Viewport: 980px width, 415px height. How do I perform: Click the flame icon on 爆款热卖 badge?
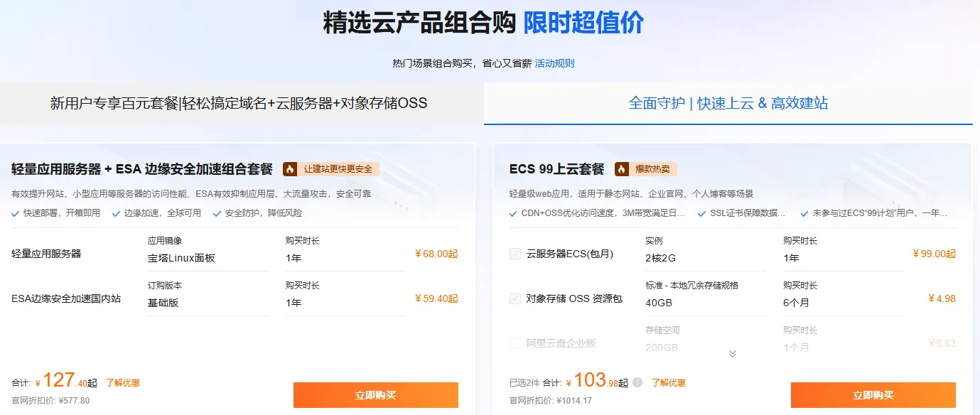pyautogui.click(x=623, y=170)
